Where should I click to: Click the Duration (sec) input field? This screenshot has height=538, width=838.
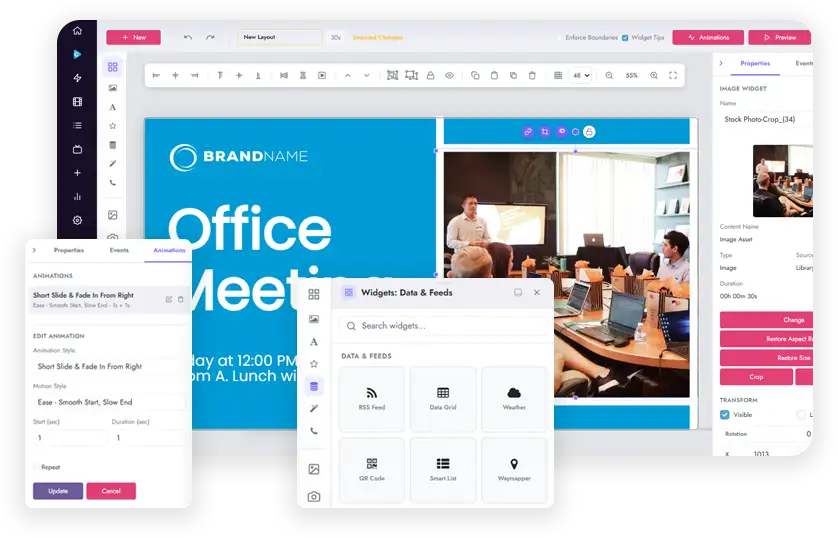tap(148, 438)
